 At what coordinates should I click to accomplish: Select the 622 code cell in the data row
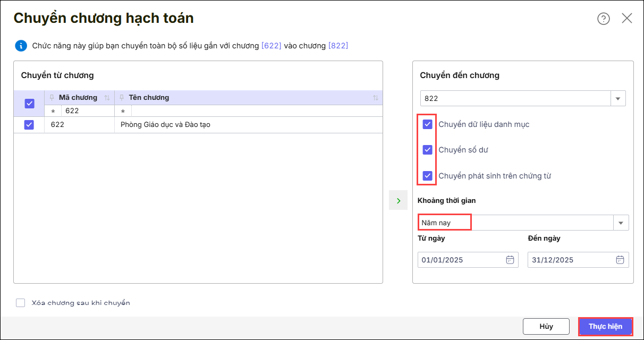click(80, 125)
